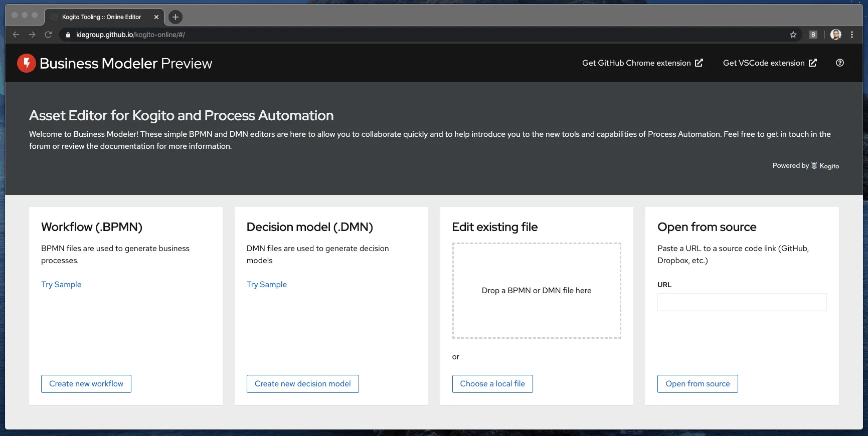The height and width of the screenshot is (436, 868).
Task: Click the Open from source heading
Action: click(x=707, y=227)
